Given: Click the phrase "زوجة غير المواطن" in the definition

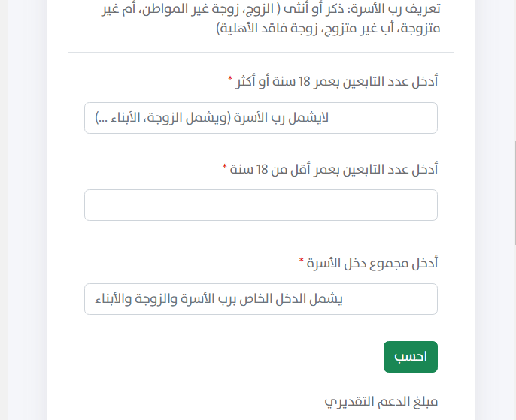Looking at the screenshot, I should tap(205, 10).
